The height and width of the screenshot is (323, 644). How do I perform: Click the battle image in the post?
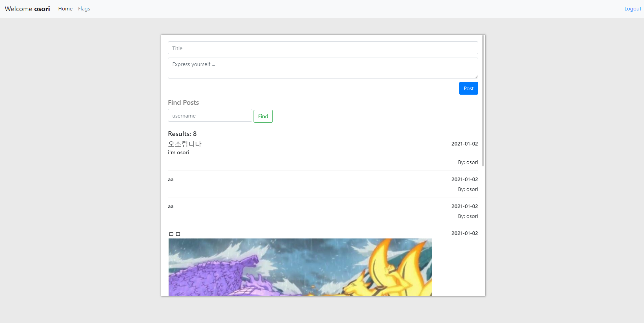300,267
